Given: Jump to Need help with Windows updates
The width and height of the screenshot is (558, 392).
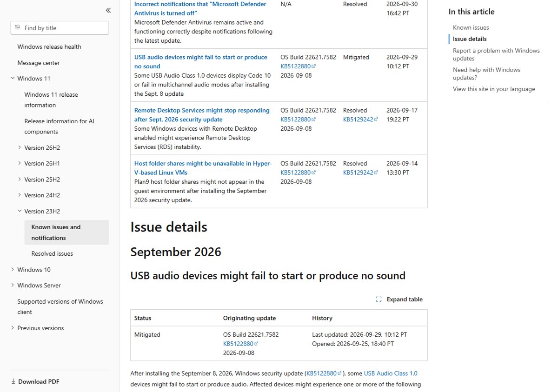Looking at the screenshot, I should click(x=486, y=73).
